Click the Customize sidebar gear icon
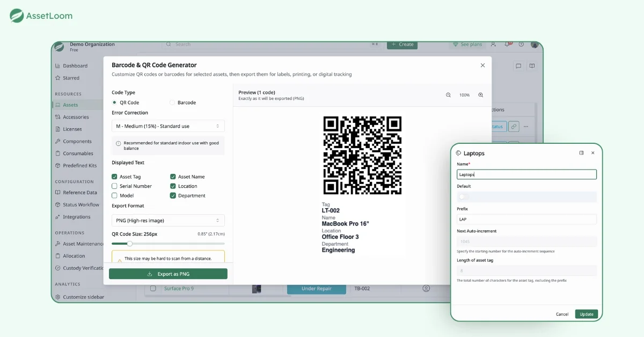 click(58, 297)
